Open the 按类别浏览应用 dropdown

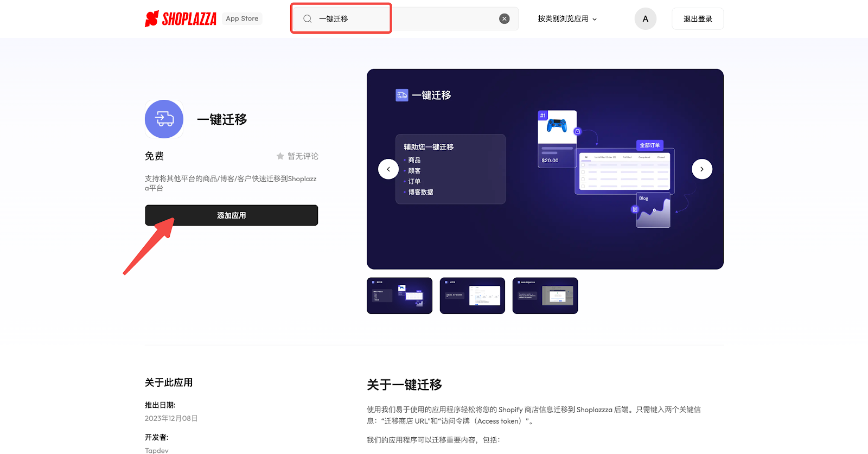click(x=567, y=18)
